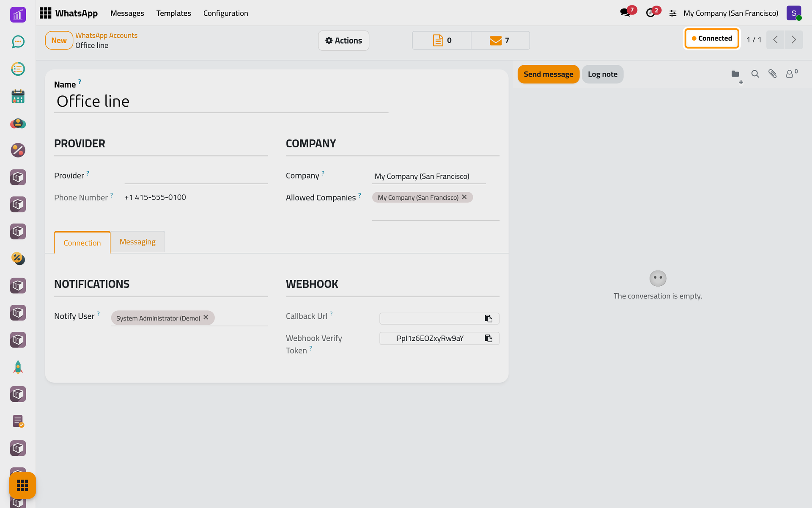
Task: Go to WhatsApp app home title
Action: click(76, 13)
